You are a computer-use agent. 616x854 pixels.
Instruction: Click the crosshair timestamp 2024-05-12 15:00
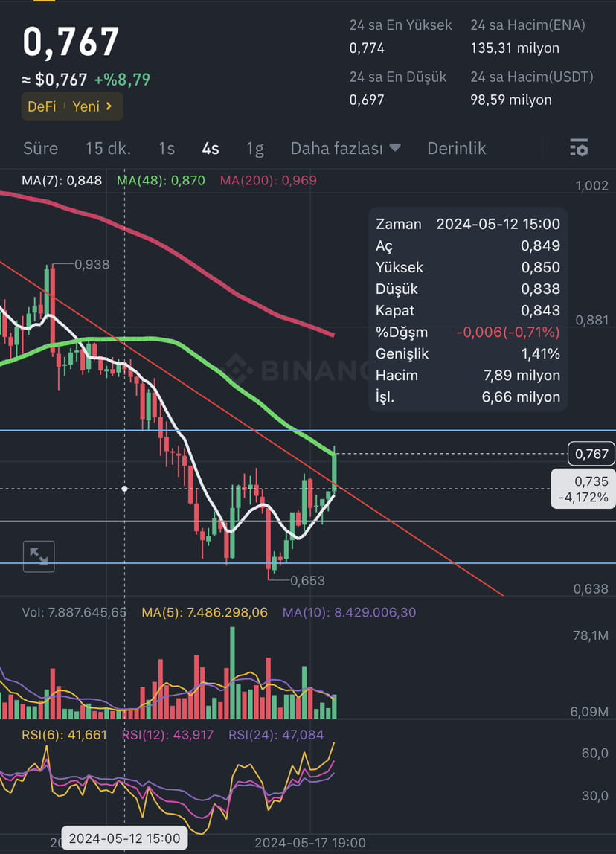point(123,838)
